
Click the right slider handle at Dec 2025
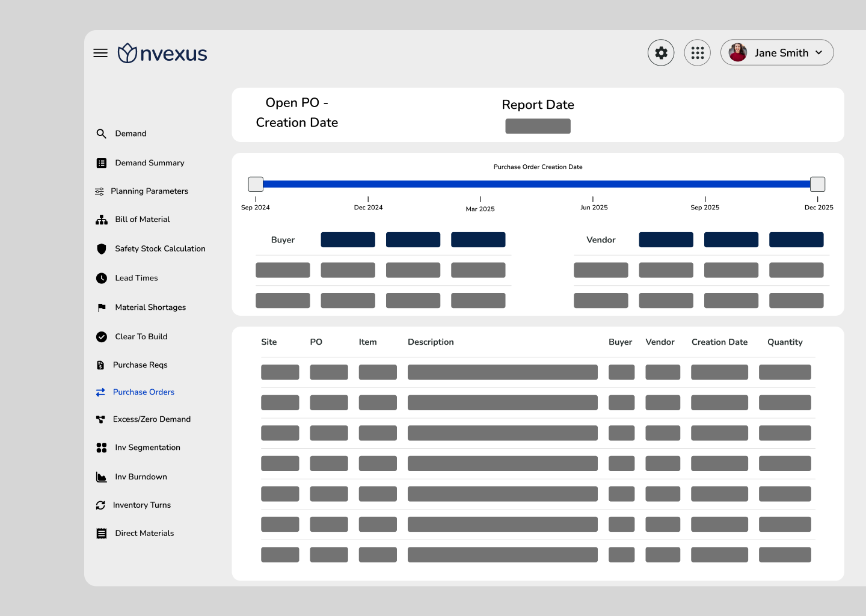[x=817, y=184]
